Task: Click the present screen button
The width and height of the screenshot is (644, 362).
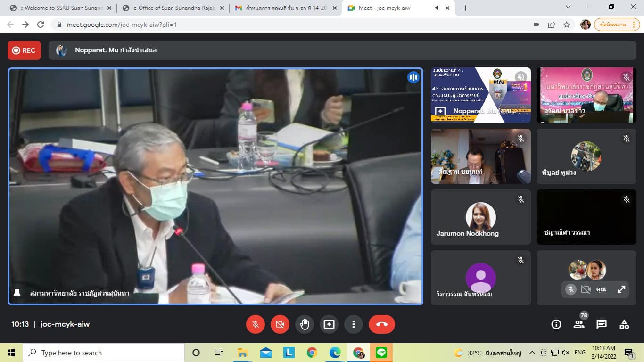Action: coord(329,324)
